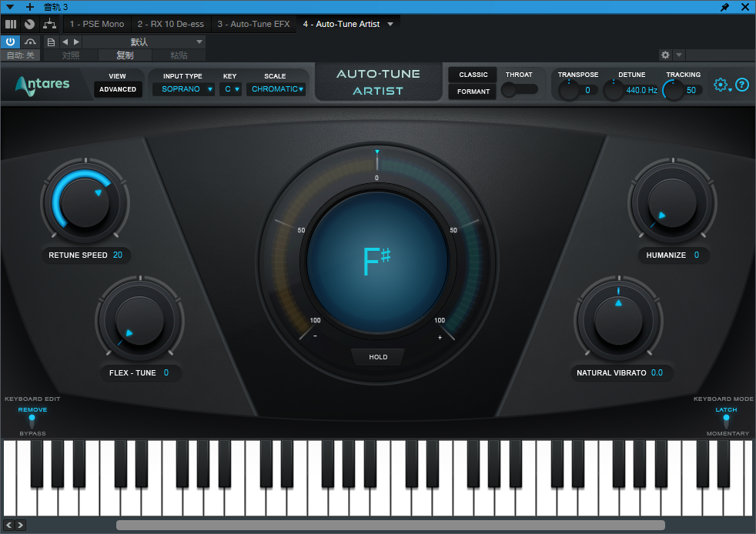Click the preset document icon
Viewport: 756px width, 534px height.
(x=51, y=42)
